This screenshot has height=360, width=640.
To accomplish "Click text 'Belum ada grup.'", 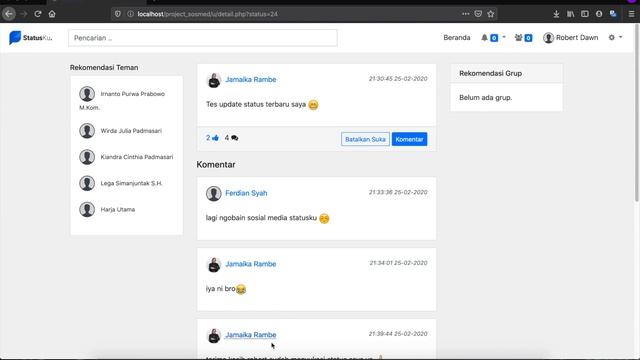I will (485, 98).
